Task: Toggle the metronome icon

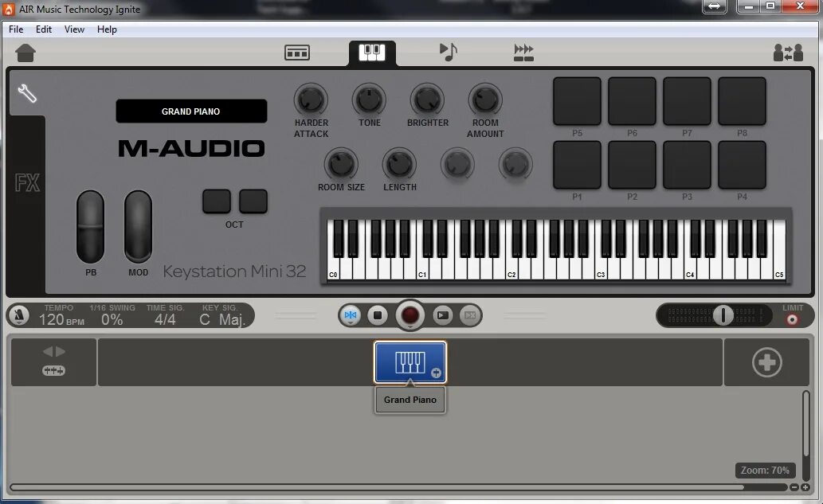Action: pyautogui.click(x=19, y=316)
